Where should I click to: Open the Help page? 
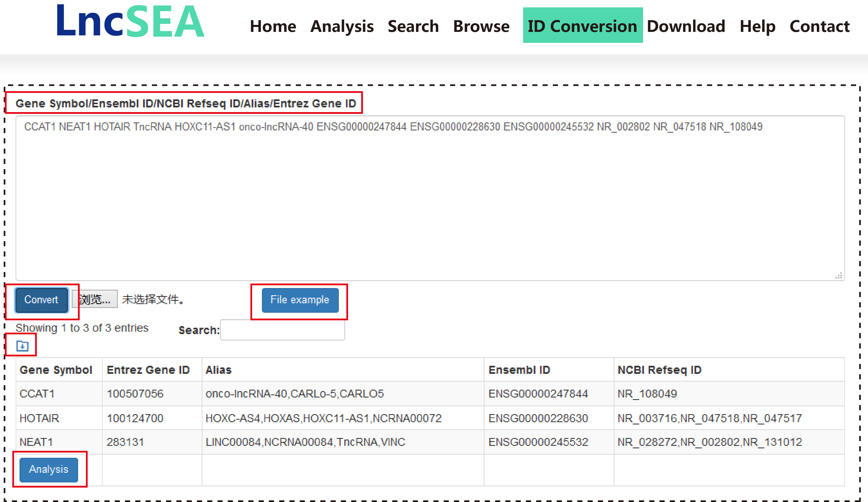tap(757, 26)
